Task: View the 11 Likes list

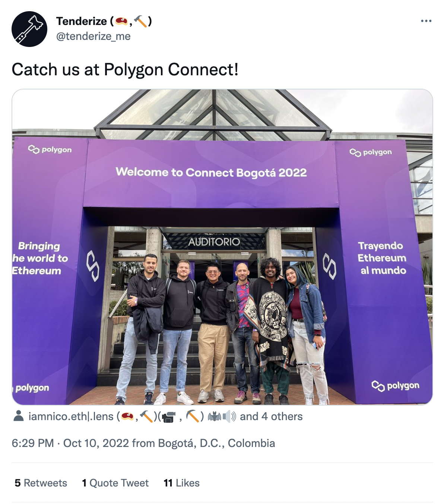Action: (x=181, y=483)
